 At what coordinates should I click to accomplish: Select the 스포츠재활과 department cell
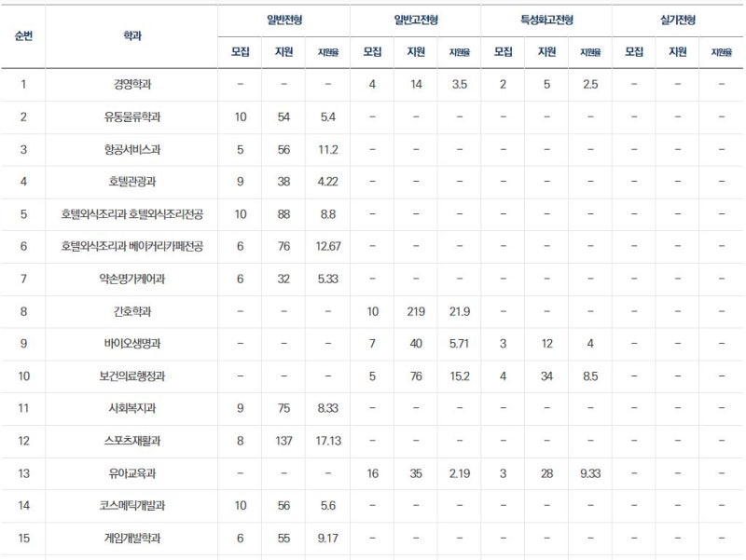pyautogui.click(x=131, y=441)
